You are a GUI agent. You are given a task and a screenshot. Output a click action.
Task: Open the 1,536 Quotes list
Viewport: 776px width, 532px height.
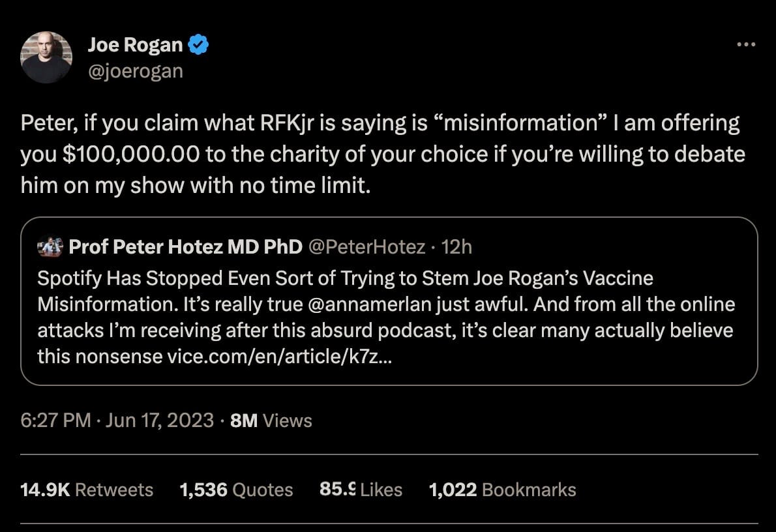tap(236, 490)
